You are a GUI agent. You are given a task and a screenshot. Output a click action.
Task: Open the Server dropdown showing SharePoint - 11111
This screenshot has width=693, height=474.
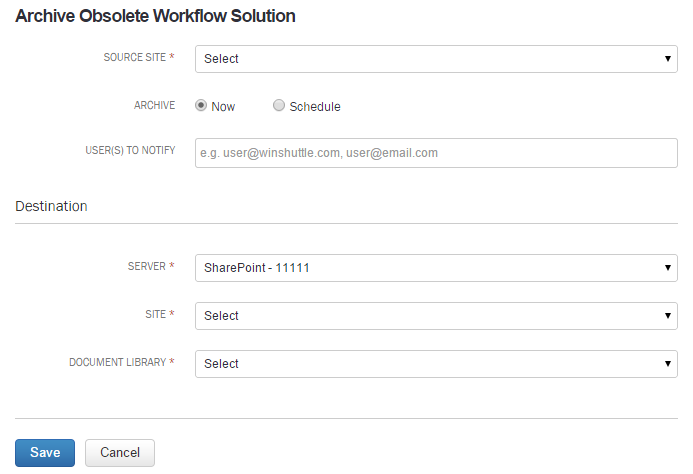tap(436, 268)
